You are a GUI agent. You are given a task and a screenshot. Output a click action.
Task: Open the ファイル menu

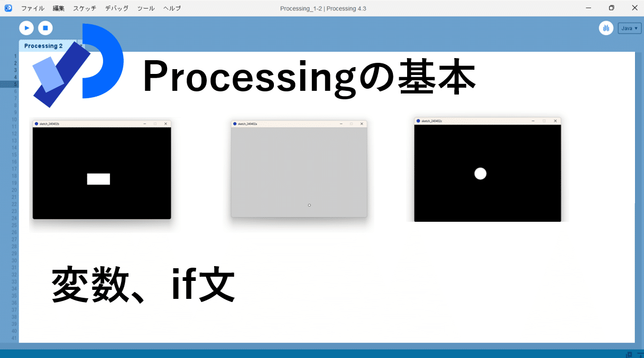tap(33, 8)
